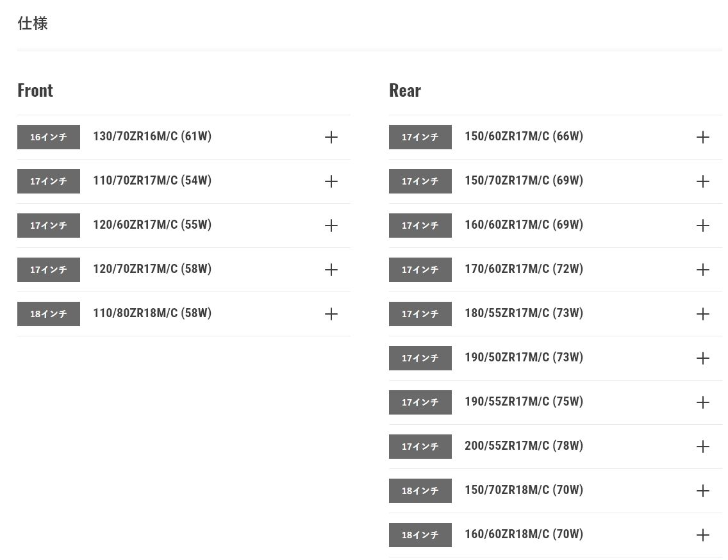Screen dimensions: 728x560
Task: Expand rear 150/70ZR18M/C (70W) row
Action: coord(702,491)
